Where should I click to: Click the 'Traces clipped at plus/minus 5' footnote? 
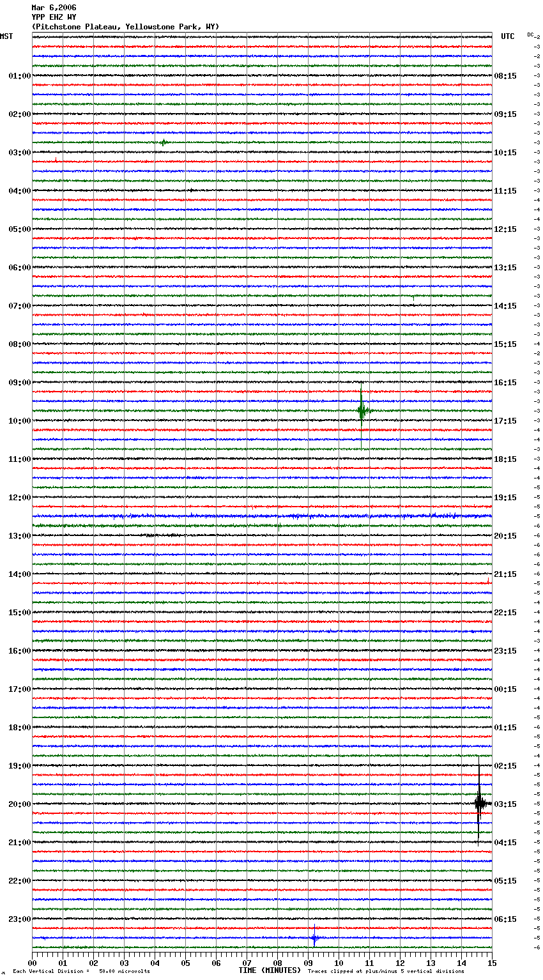click(x=386, y=971)
